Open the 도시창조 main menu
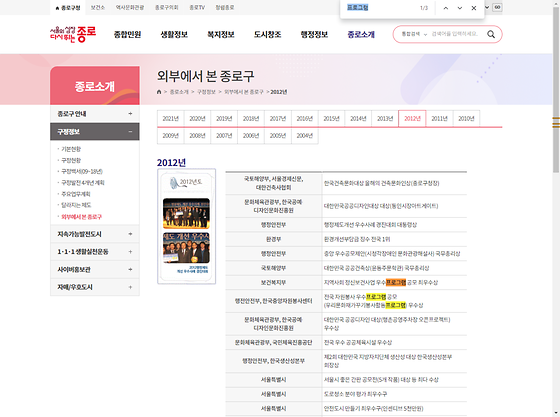 (x=268, y=34)
